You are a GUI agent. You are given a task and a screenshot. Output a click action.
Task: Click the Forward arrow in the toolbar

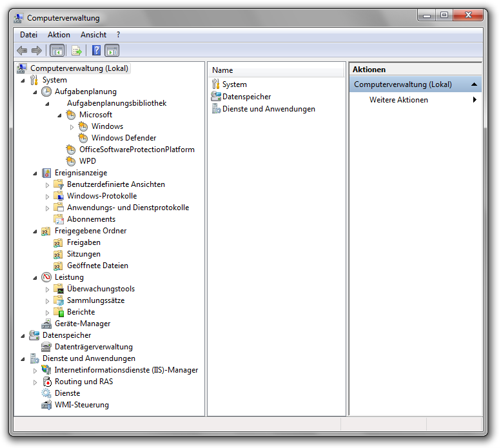[x=37, y=50]
